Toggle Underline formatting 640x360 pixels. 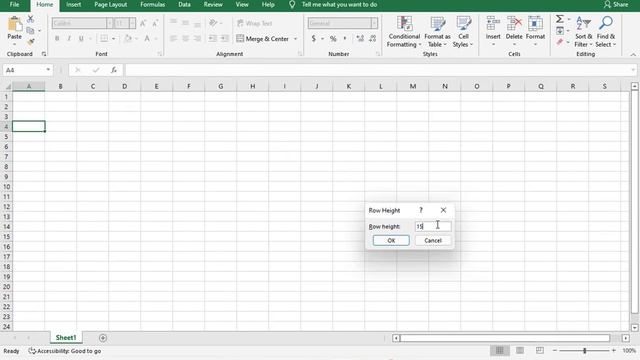click(81, 38)
